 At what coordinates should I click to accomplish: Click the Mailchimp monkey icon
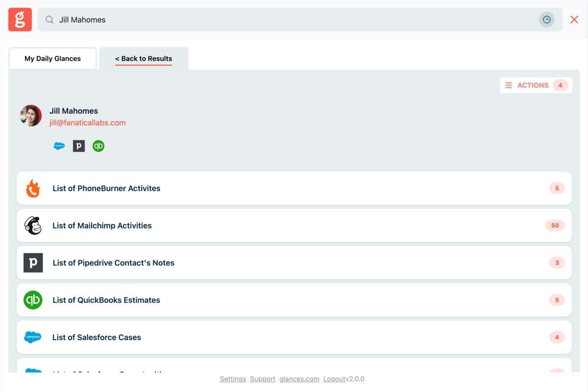pyautogui.click(x=33, y=225)
